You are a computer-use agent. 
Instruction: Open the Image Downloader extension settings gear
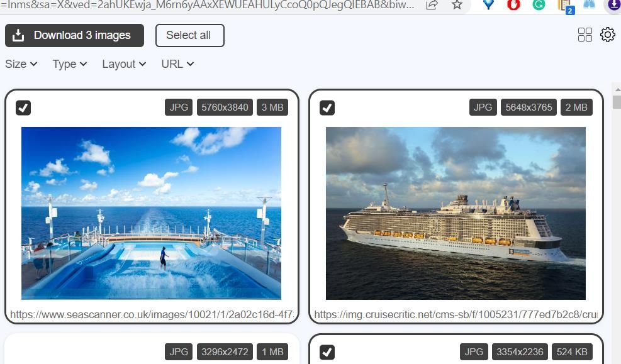coord(607,35)
